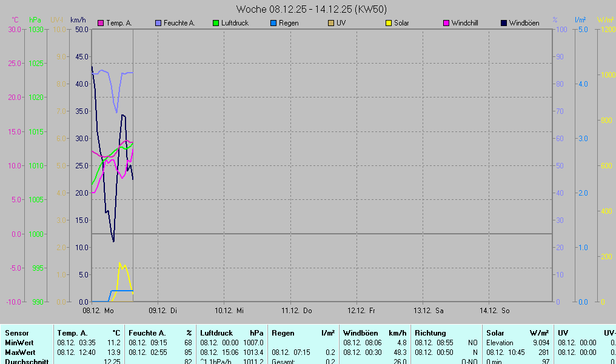Image resolution: width=616 pixels, height=364 pixels.
Task: Select the green Luftdruck legend swatch
Action: coord(216,23)
